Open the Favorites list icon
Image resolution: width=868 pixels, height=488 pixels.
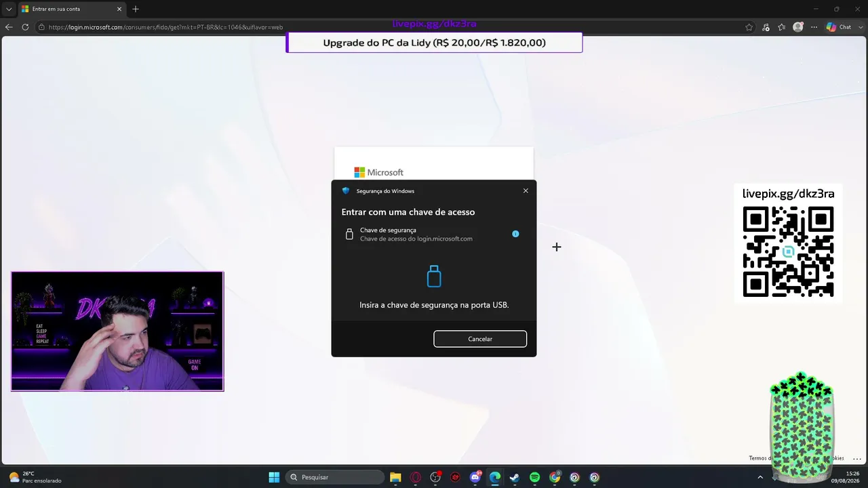point(782,27)
